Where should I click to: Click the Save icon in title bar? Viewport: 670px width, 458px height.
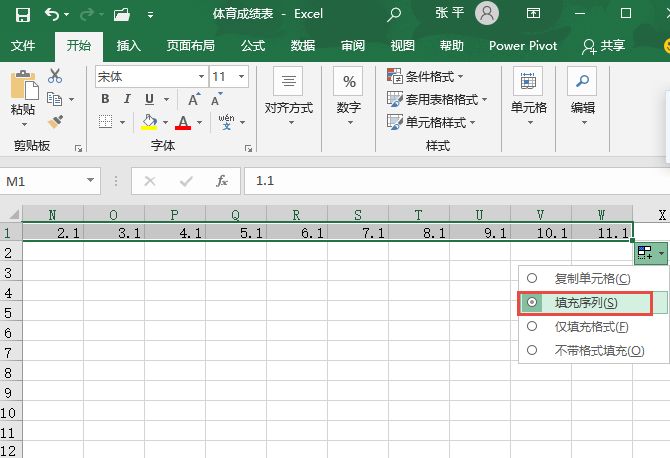pos(23,15)
